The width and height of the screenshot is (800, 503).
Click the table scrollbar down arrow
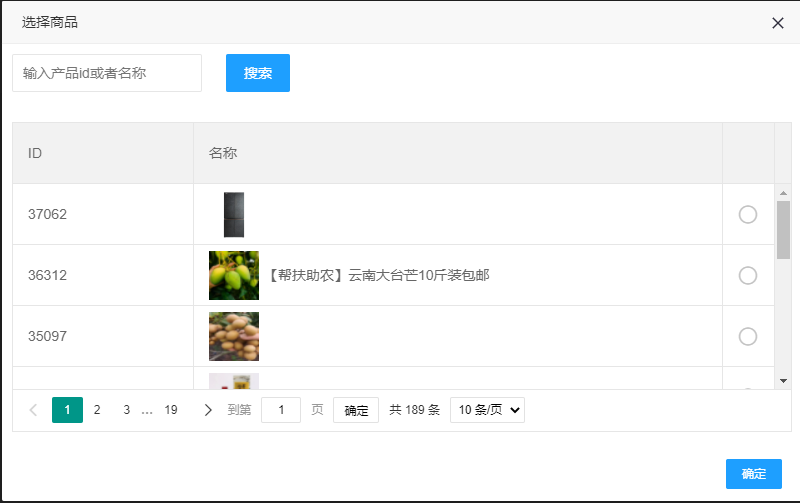point(783,381)
